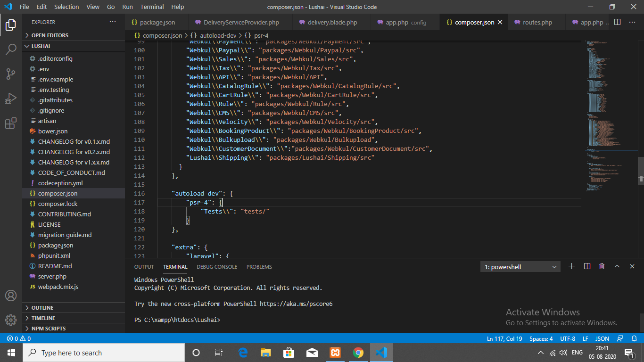
Task: Open notifications bell in status bar
Action: 634,338
